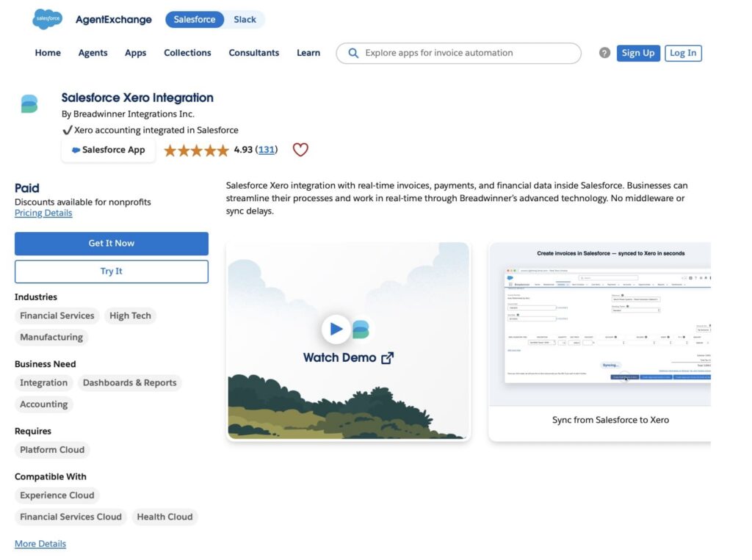Open the Collections menu item
Screen dimensions: 752x560
(187, 53)
